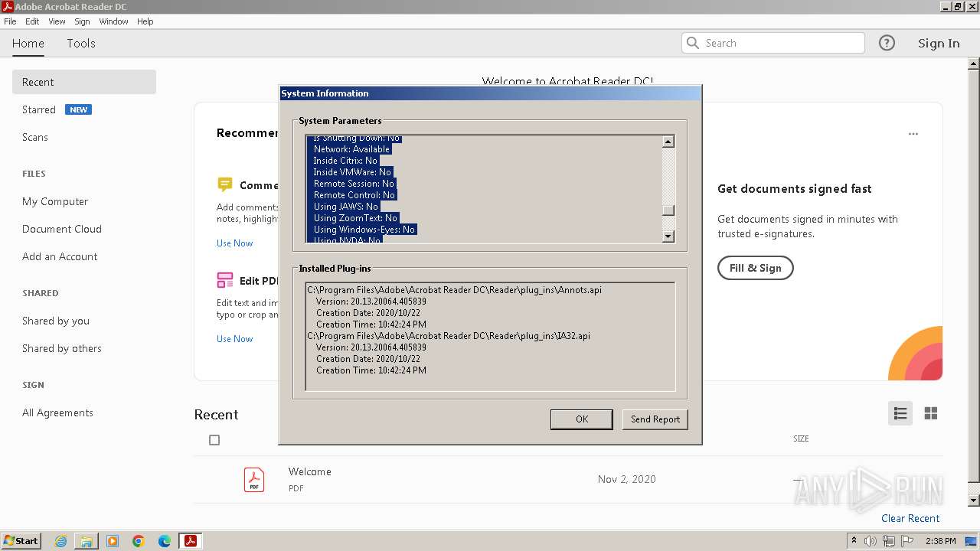Click the Welcome PDF file icon

point(254,480)
